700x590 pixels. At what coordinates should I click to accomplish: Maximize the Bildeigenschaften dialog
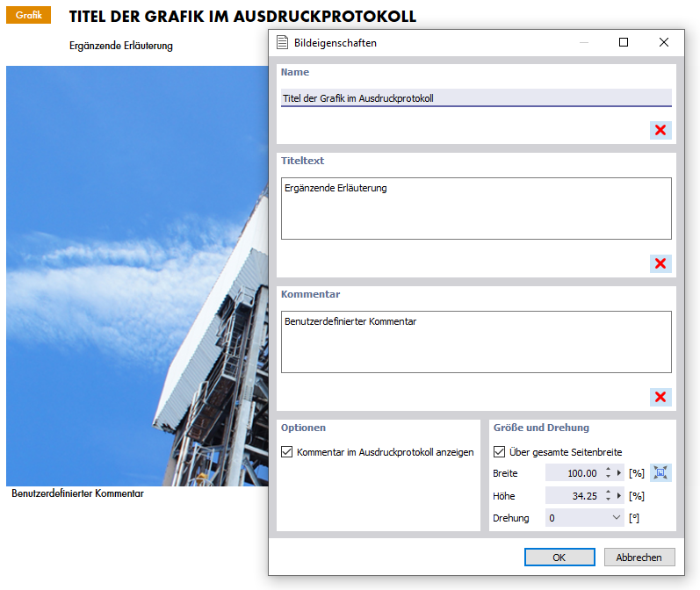coord(624,42)
